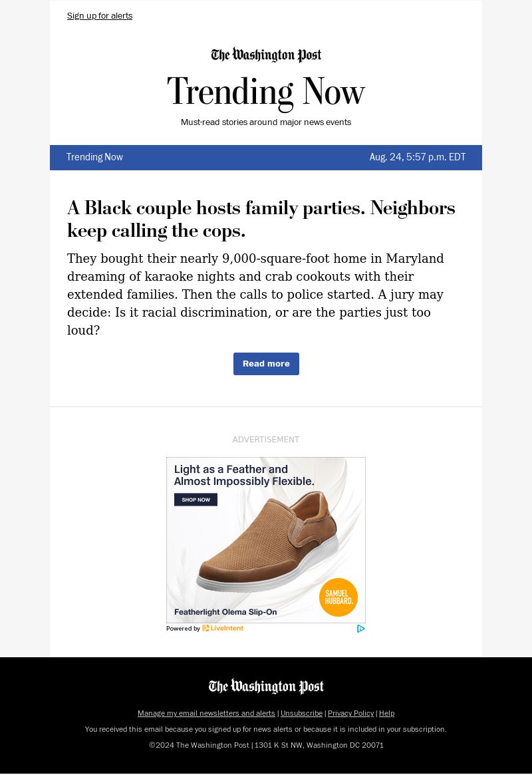
Task: Click the Aug. 24 timestamp in the blue bar
Action: (418, 158)
